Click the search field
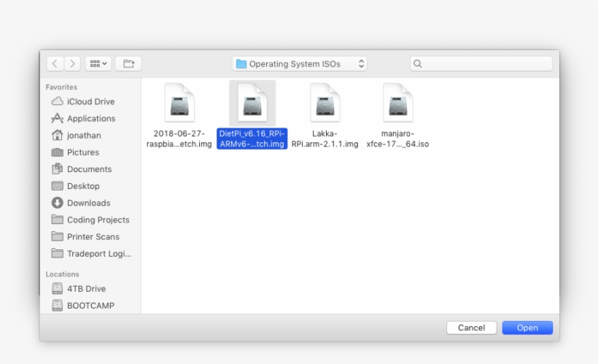 (481, 63)
